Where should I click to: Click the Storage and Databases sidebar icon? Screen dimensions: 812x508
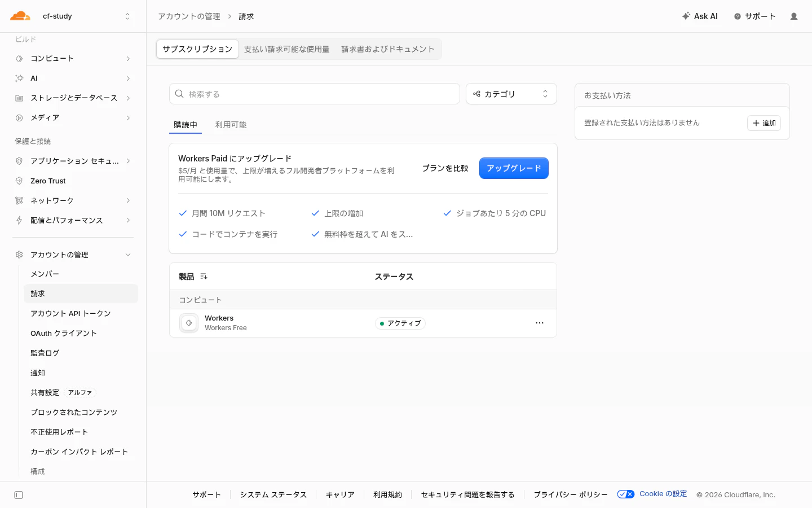tap(19, 98)
